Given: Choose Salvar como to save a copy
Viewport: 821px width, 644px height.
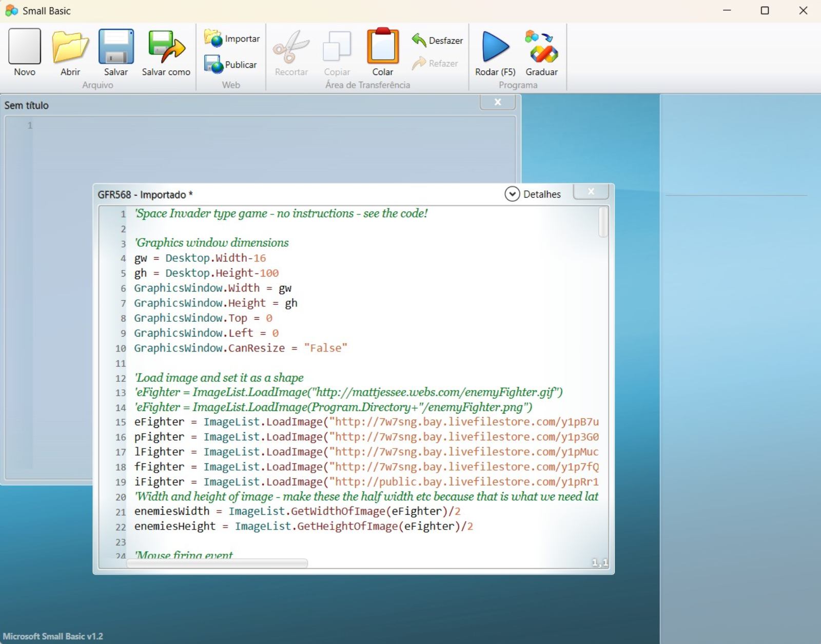Looking at the screenshot, I should pyautogui.click(x=166, y=52).
